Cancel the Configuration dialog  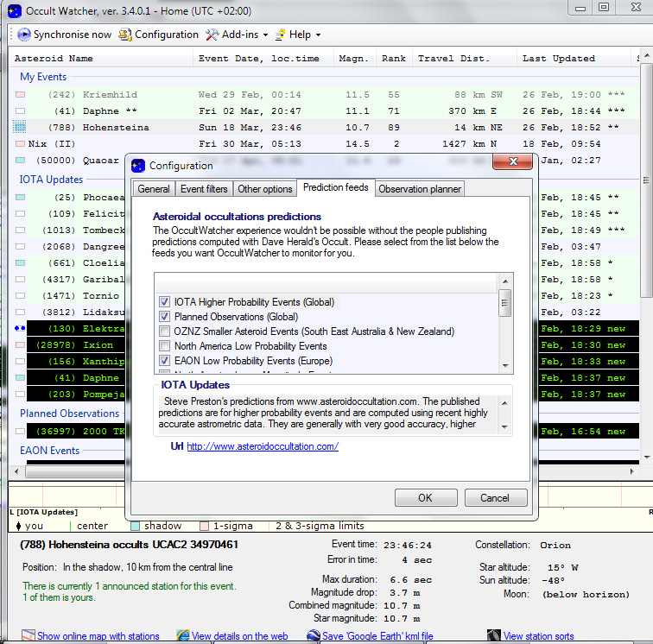496,498
